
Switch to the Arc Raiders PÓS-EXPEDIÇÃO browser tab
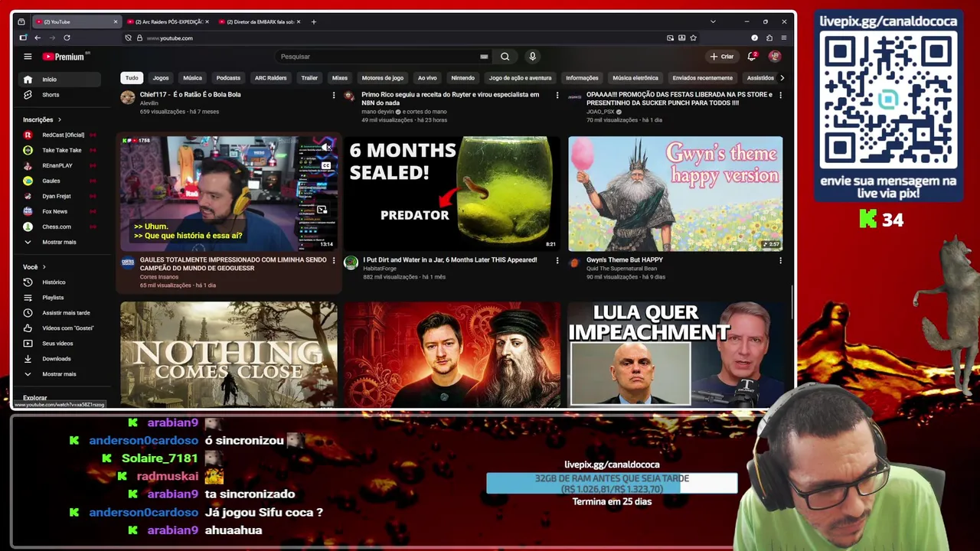pyautogui.click(x=168, y=21)
